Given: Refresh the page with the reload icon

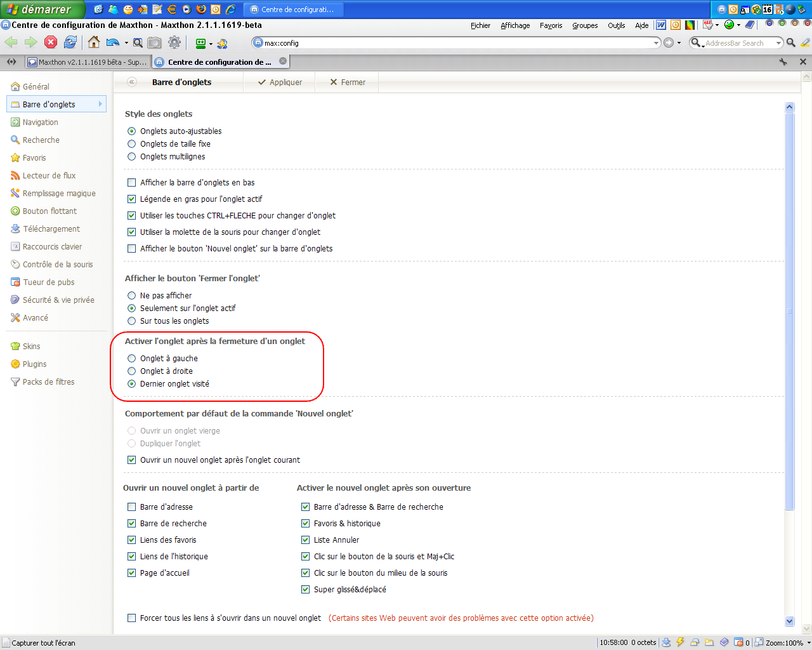Looking at the screenshot, I should pyautogui.click(x=70, y=43).
